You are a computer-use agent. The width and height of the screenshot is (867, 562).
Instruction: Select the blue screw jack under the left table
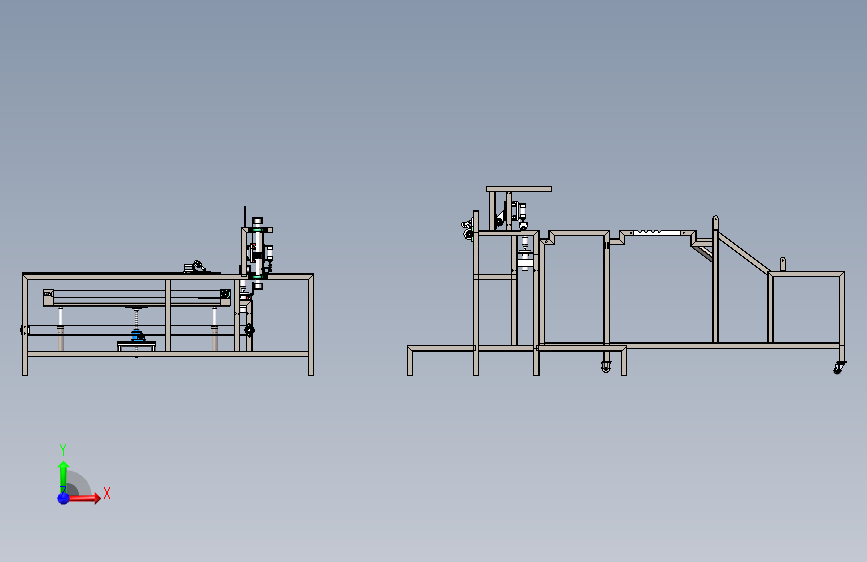point(137,335)
